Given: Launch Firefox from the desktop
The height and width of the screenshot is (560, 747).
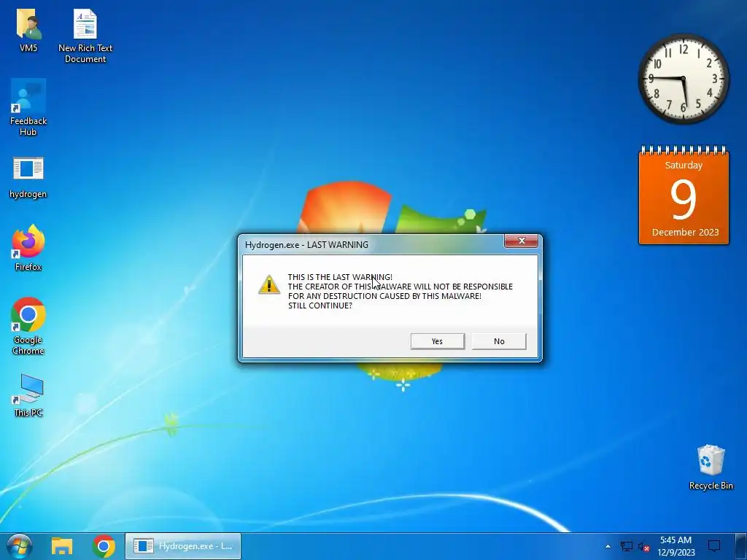Looking at the screenshot, I should coord(28,248).
